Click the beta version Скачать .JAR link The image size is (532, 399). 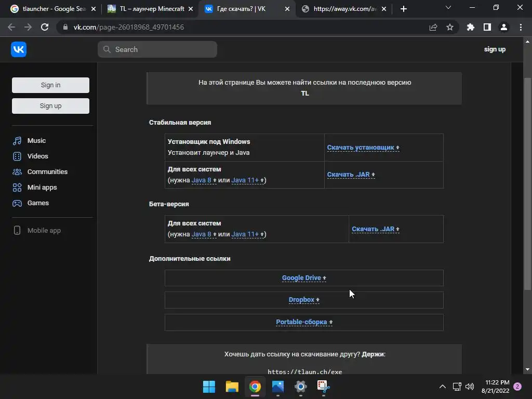tap(376, 229)
